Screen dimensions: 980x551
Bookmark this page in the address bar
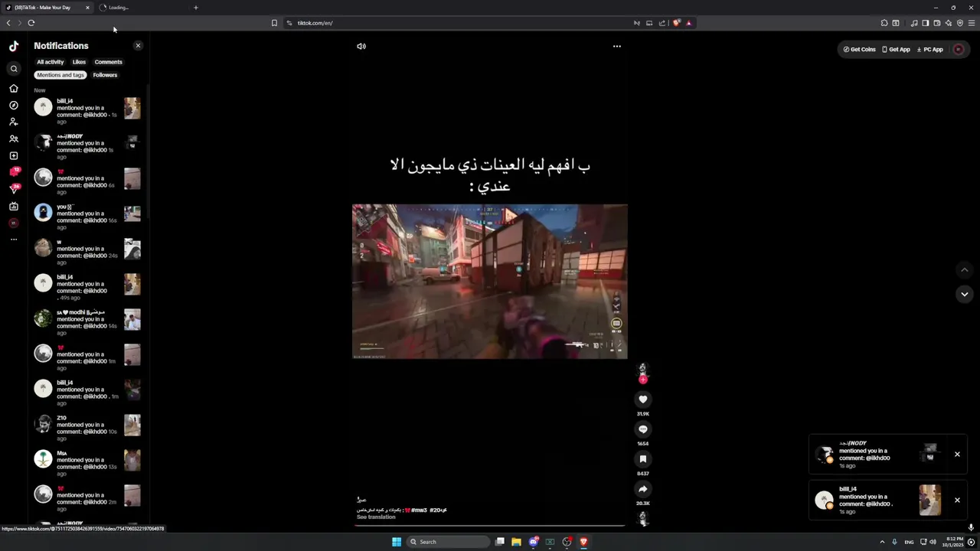[274, 23]
